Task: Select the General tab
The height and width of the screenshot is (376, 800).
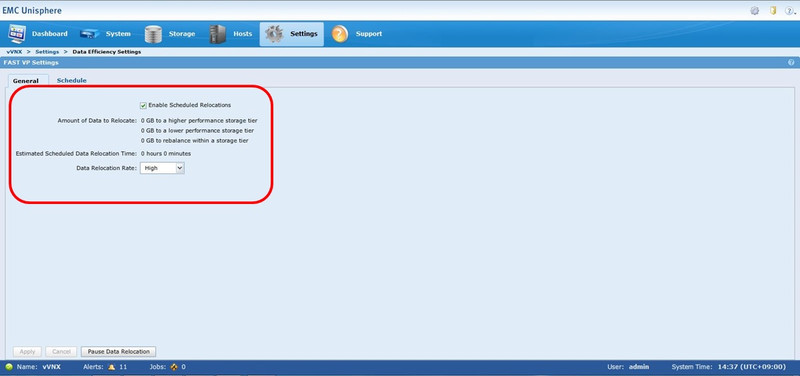Action: [x=26, y=81]
